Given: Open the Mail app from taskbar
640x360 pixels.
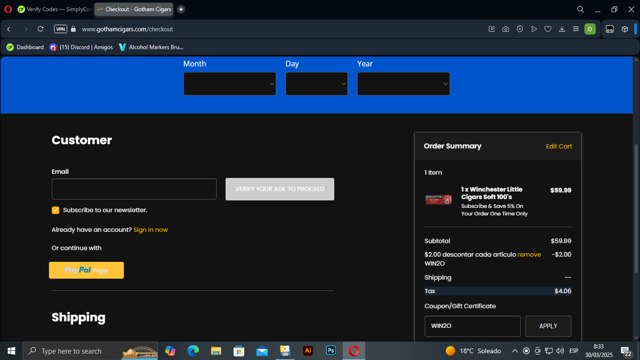Looking at the screenshot, I should pyautogui.click(x=262, y=351).
